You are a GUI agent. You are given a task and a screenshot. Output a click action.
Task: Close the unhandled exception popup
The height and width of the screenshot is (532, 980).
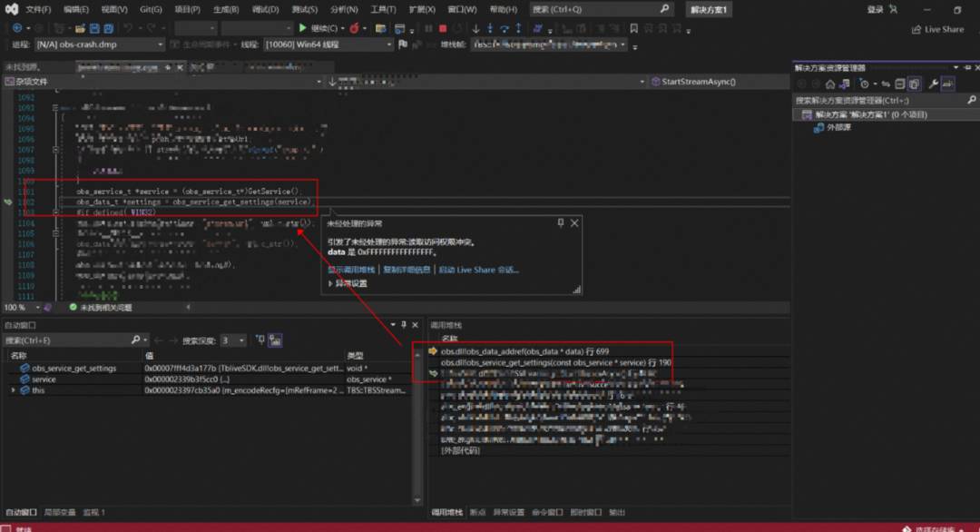click(x=574, y=222)
